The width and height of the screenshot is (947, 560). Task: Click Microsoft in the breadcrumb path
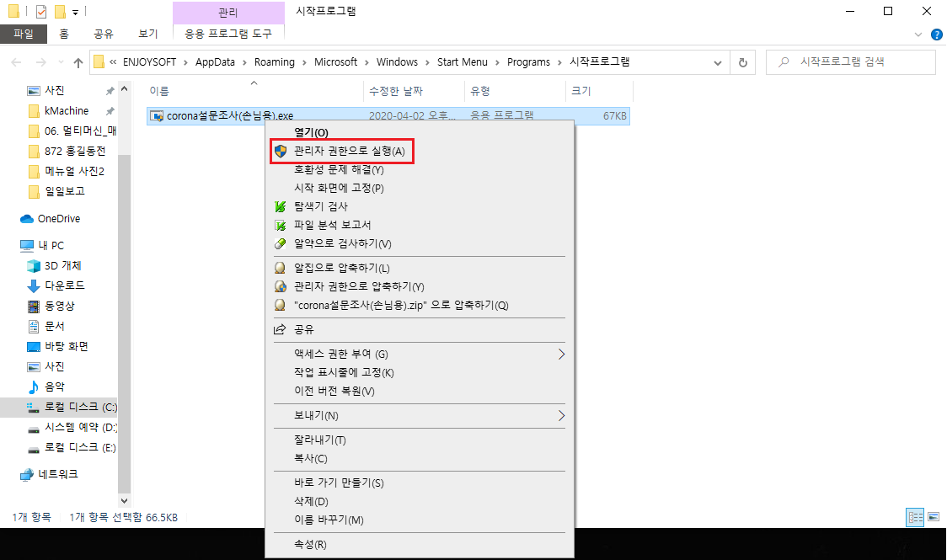[336, 62]
